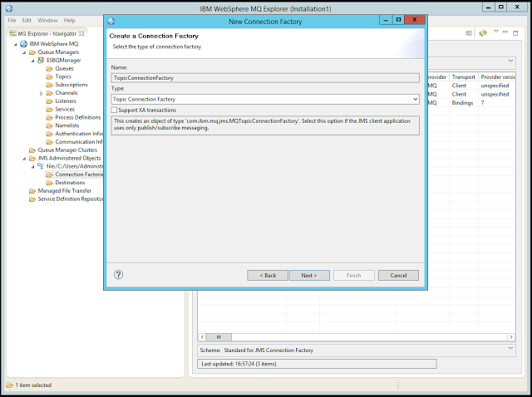Click the scrollbar right arrow under the table
The height and width of the screenshot is (397, 532).
(511, 337)
